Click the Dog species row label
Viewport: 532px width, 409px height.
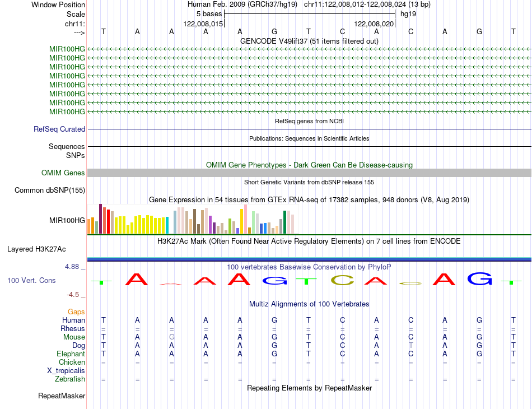[78, 346]
